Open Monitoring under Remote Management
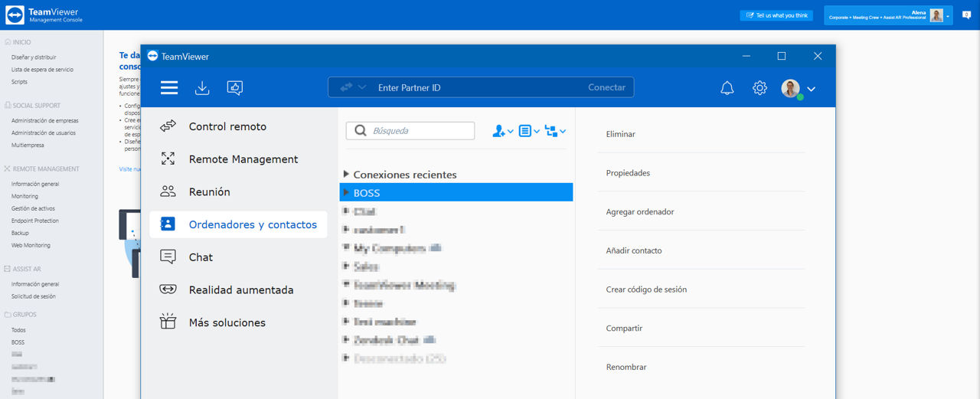The image size is (980, 399). tap(24, 196)
